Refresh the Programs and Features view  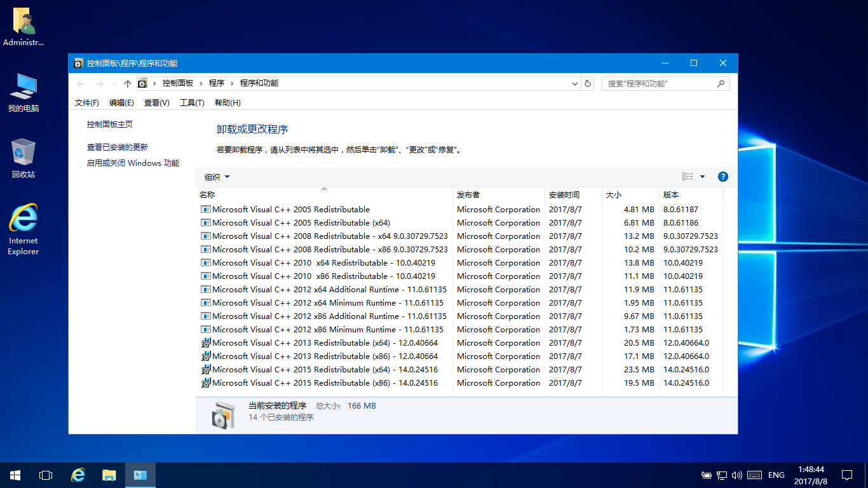588,83
